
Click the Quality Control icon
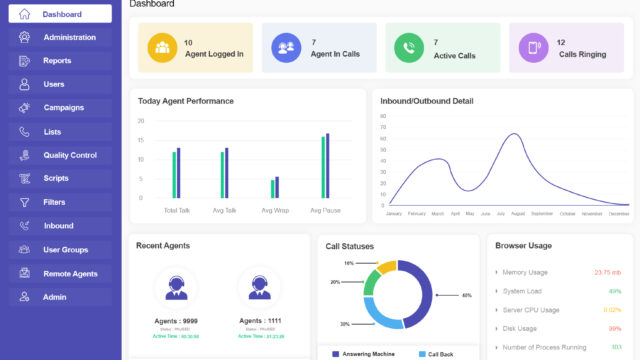tap(24, 155)
